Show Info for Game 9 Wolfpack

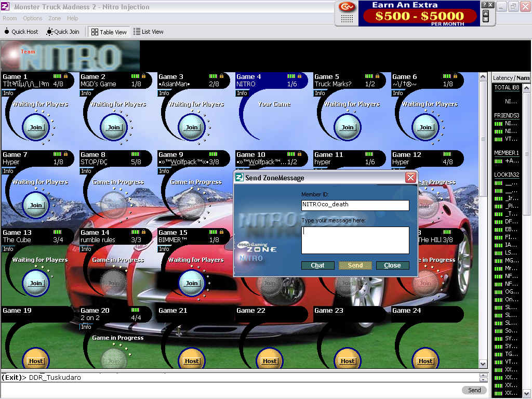coord(164,171)
